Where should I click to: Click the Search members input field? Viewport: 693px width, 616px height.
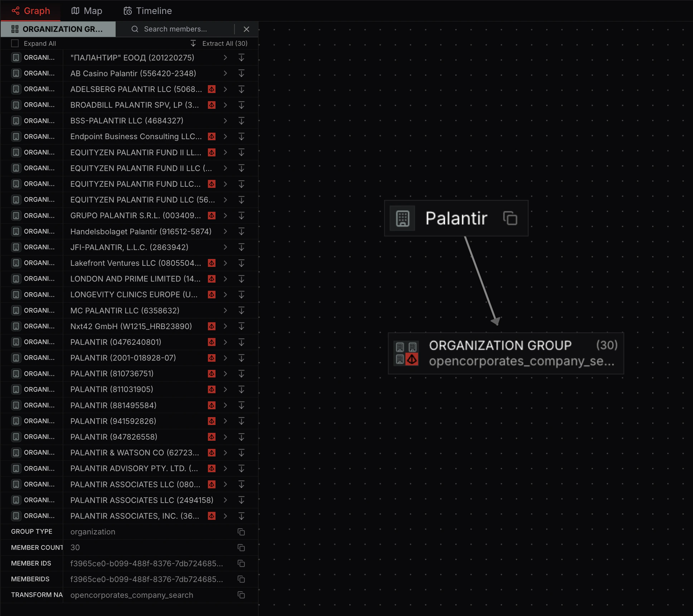click(x=175, y=29)
